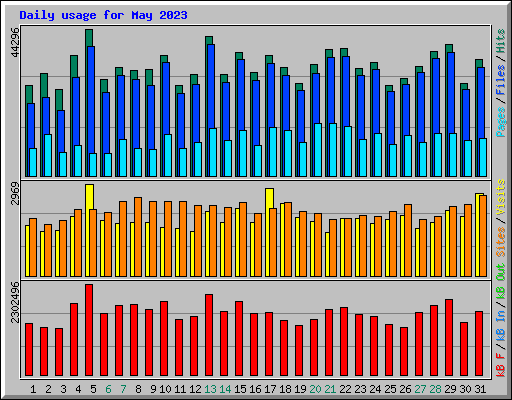Click day label 15 on the x-axis
Image resolution: width=512 pixels, height=400 pixels.
240,389
